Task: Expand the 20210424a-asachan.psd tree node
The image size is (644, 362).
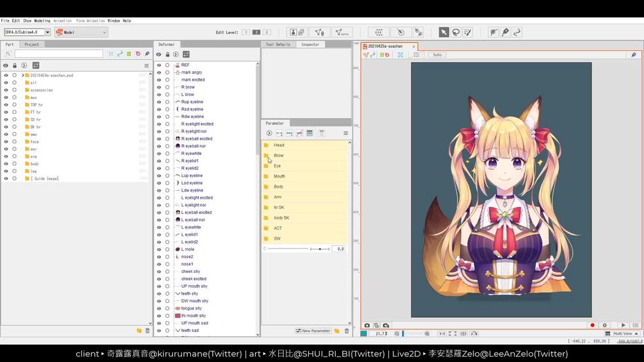Action: 22,75
